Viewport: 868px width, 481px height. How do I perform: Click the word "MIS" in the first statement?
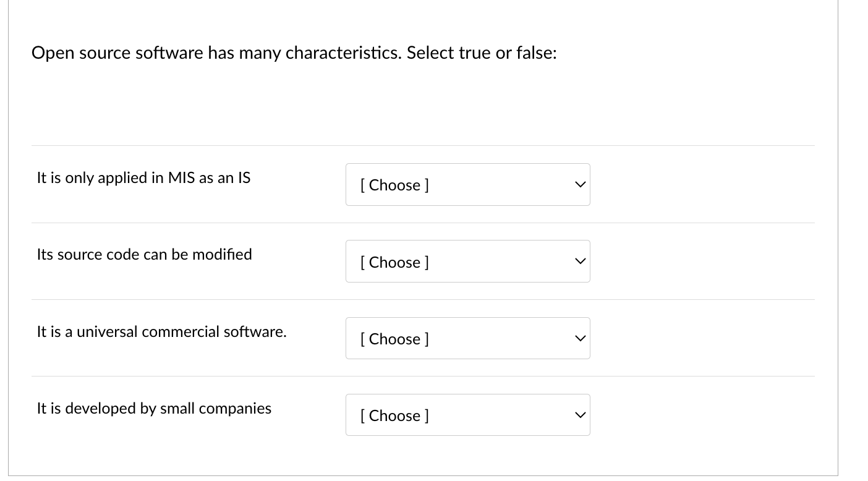[182, 178]
